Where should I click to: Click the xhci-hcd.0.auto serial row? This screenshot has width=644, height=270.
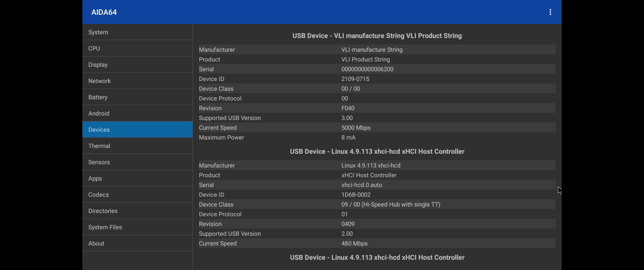tap(362, 185)
